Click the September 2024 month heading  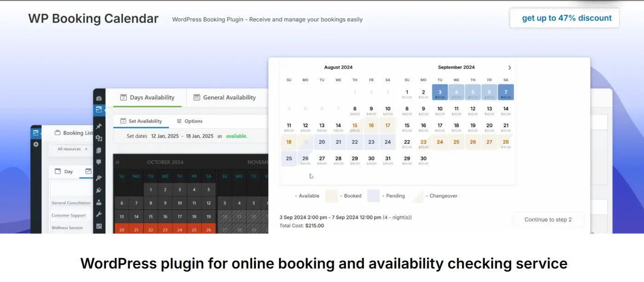[456, 68]
